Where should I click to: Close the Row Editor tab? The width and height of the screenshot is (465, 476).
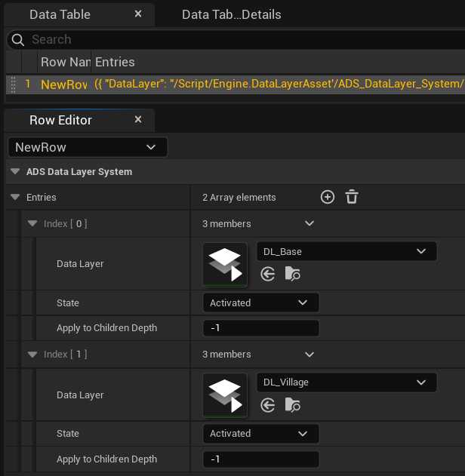pyautogui.click(x=138, y=120)
